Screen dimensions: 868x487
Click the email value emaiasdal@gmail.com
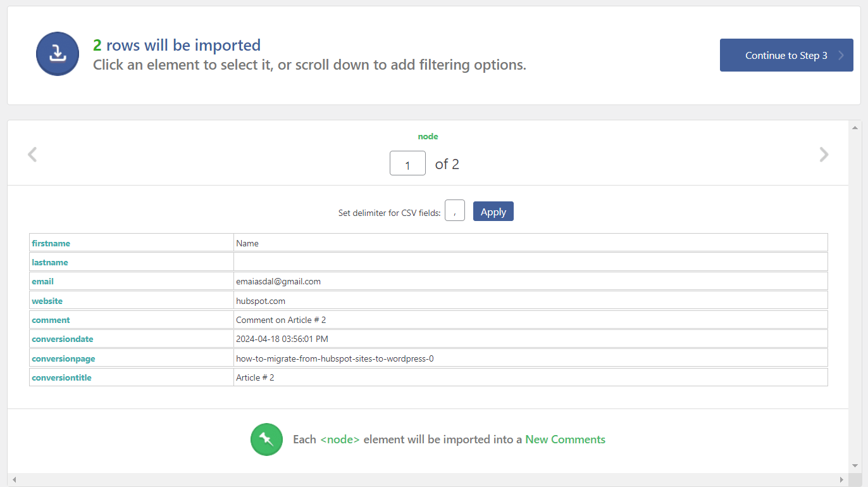[x=278, y=281]
